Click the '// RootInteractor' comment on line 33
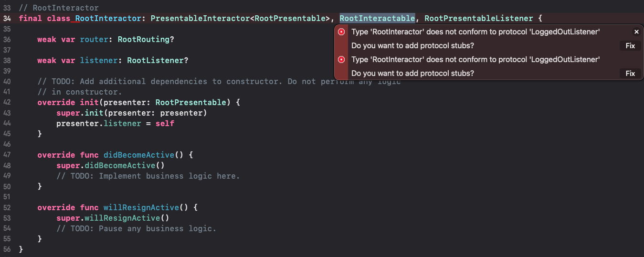 coord(59,8)
